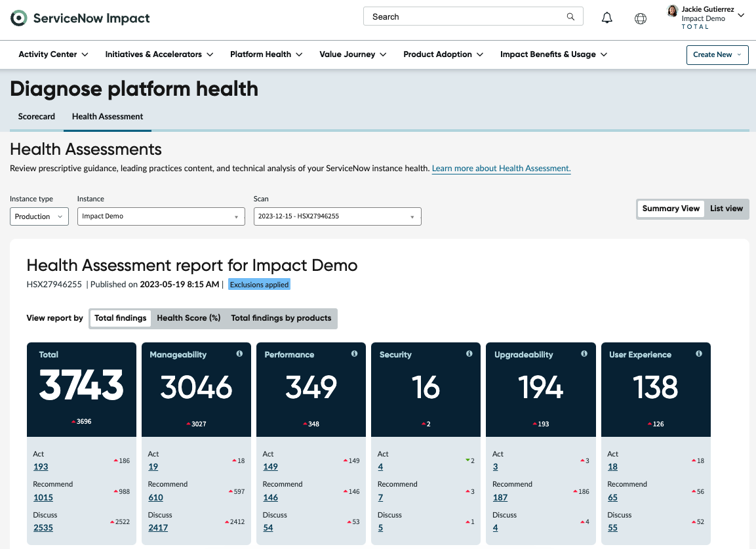Expand the Platform Health menu
Image resolution: width=756 pixels, height=549 pixels.
266,54
